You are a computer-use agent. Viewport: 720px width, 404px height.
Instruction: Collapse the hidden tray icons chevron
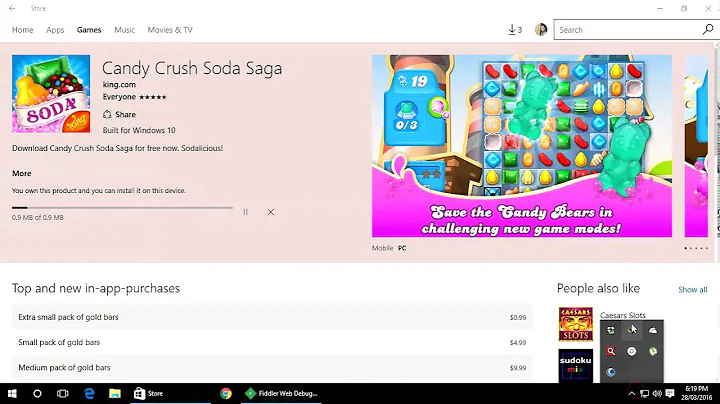[632, 393]
